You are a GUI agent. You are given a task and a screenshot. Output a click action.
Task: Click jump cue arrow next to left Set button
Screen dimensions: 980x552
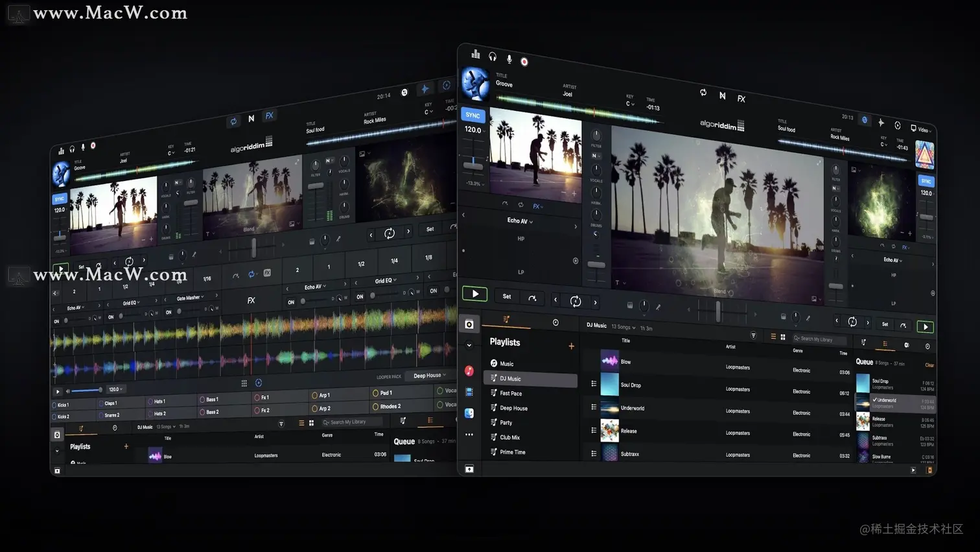532,298
